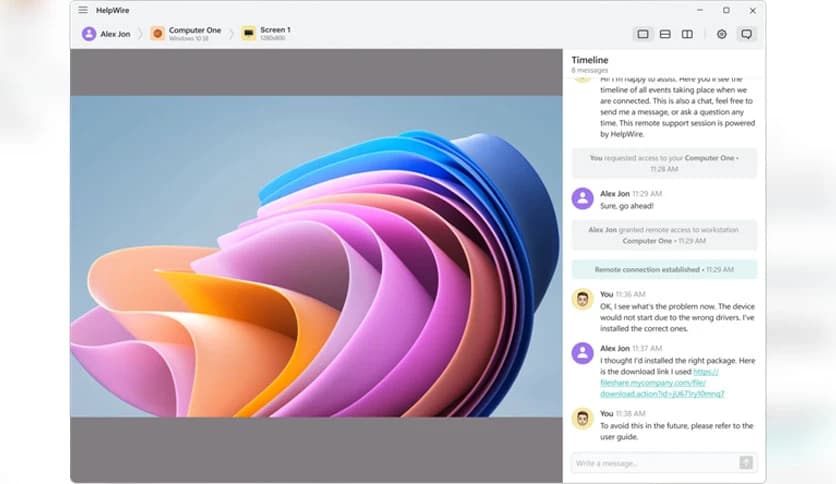Open the settings gear icon

[x=722, y=34]
